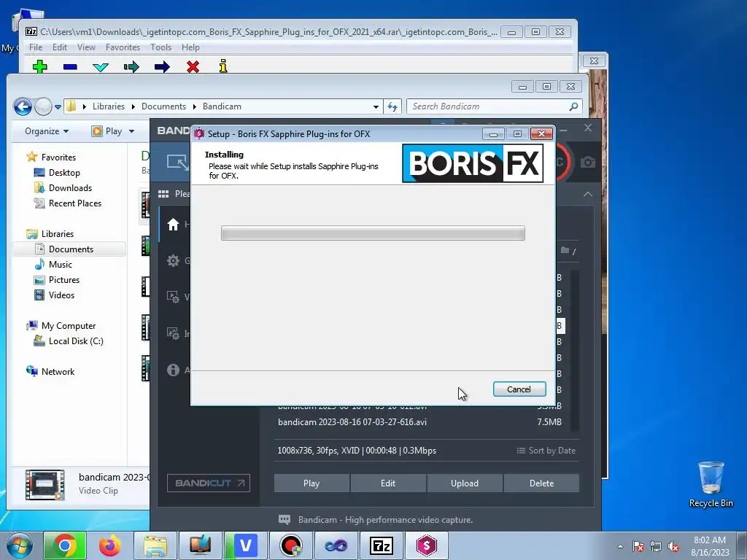Click the 7-Zip Add green plus icon
Viewport: 747px width, 560px height.
pos(40,66)
